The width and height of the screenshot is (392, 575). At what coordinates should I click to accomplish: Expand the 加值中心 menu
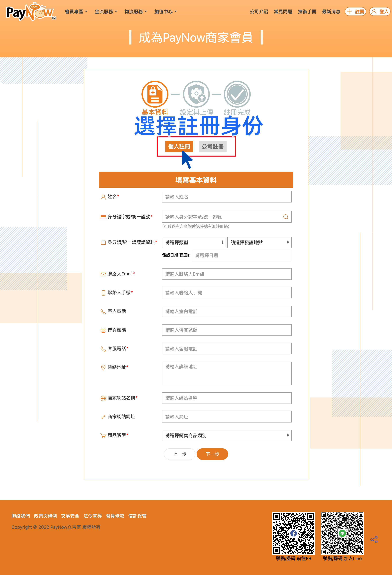tap(166, 11)
